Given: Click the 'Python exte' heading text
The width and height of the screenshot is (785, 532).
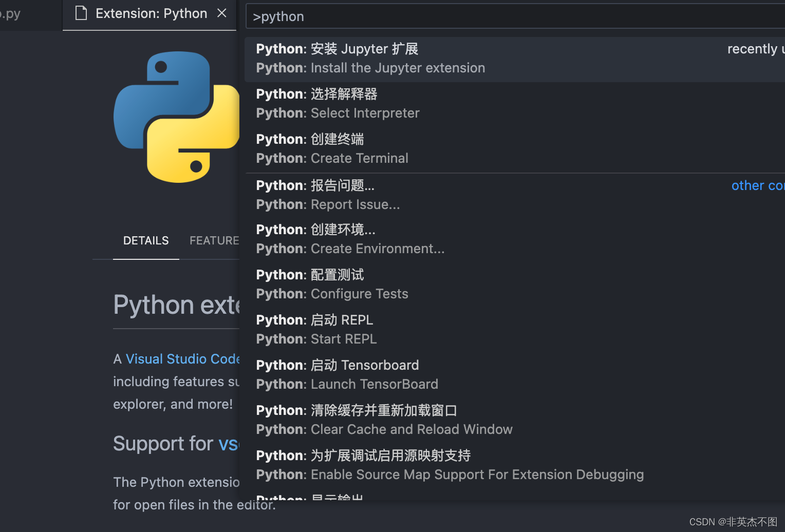Looking at the screenshot, I should pos(176,305).
